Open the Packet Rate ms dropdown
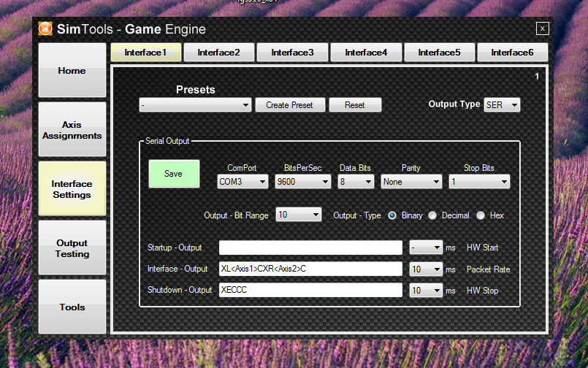Screen dimensions: 588x368 (426, 269)
